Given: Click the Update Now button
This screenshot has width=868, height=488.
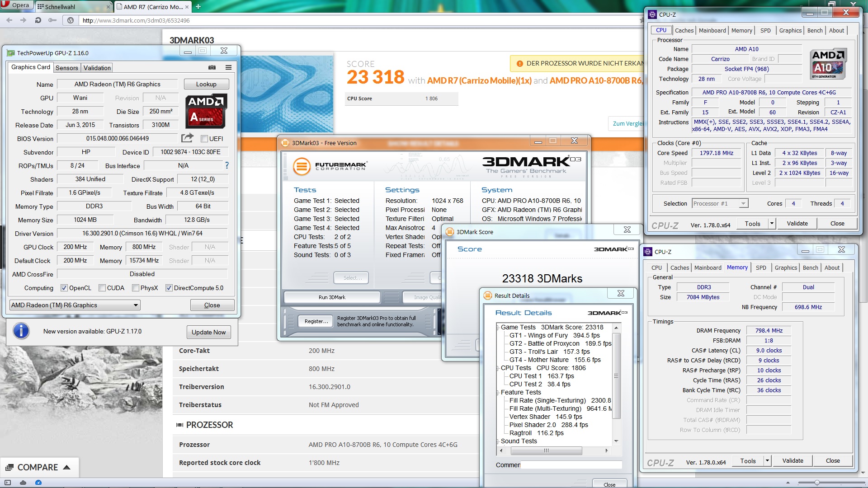Looking at the screenshot, I should [208, 332].
